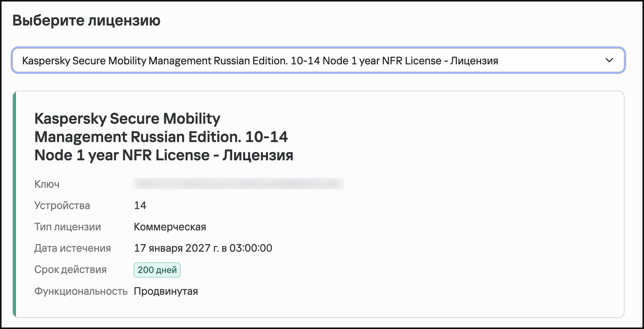
Task: Click the "Функциональность" label
Action: [81, 291]
